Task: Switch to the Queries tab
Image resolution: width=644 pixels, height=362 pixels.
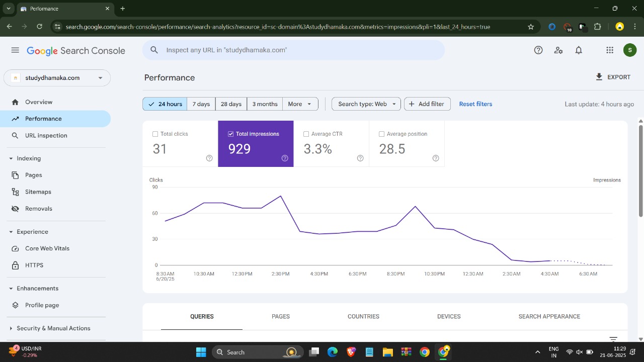Action: coord(202,317)
